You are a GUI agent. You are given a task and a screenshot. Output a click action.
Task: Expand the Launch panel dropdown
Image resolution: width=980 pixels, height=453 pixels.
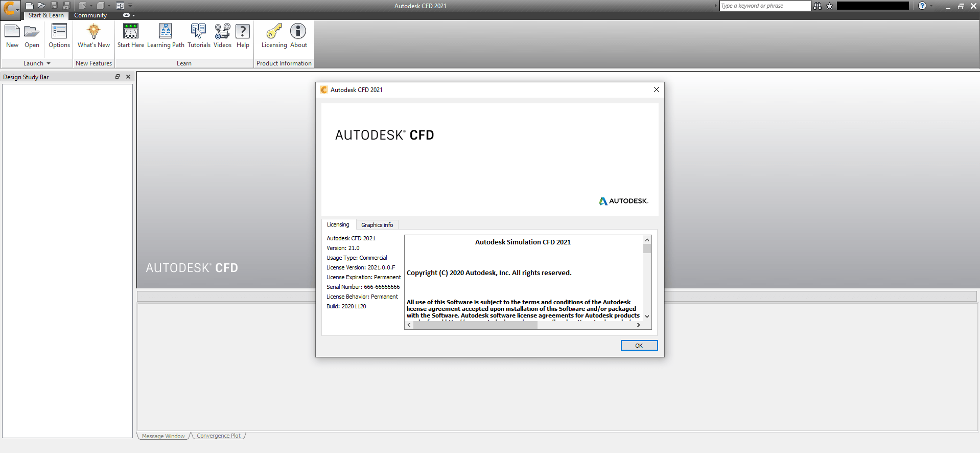tap(49, 63)
